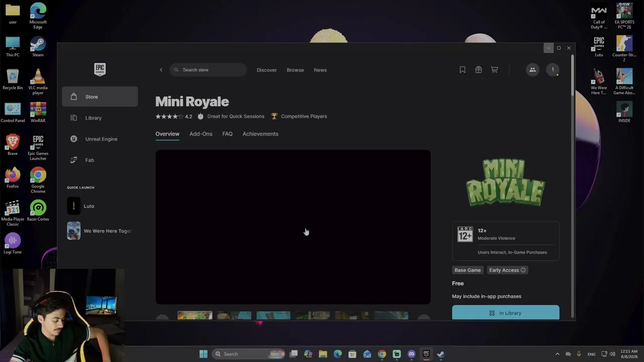Click Early Access info icon
The height and width of the screenshot is (362, 644).
(x=523, y=270)
